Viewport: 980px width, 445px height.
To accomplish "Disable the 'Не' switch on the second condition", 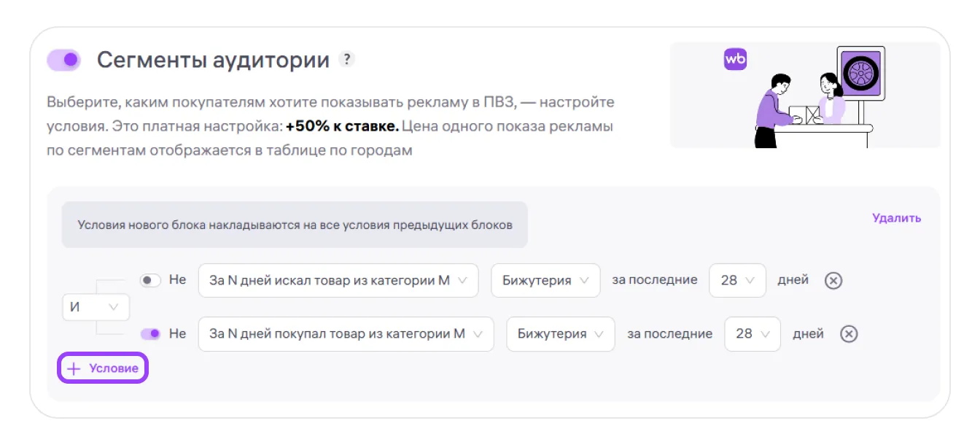I will coord(150,333).
